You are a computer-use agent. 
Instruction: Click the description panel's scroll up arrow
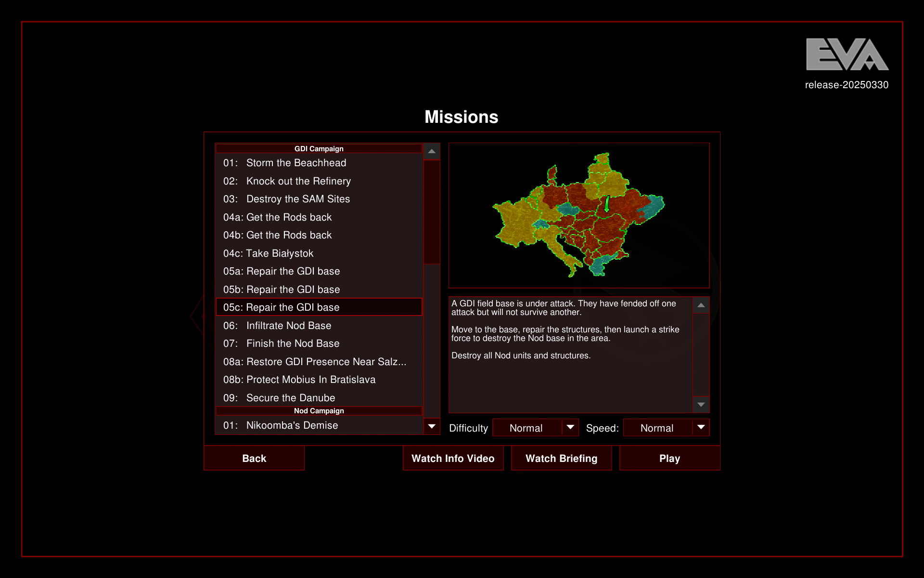701,305
